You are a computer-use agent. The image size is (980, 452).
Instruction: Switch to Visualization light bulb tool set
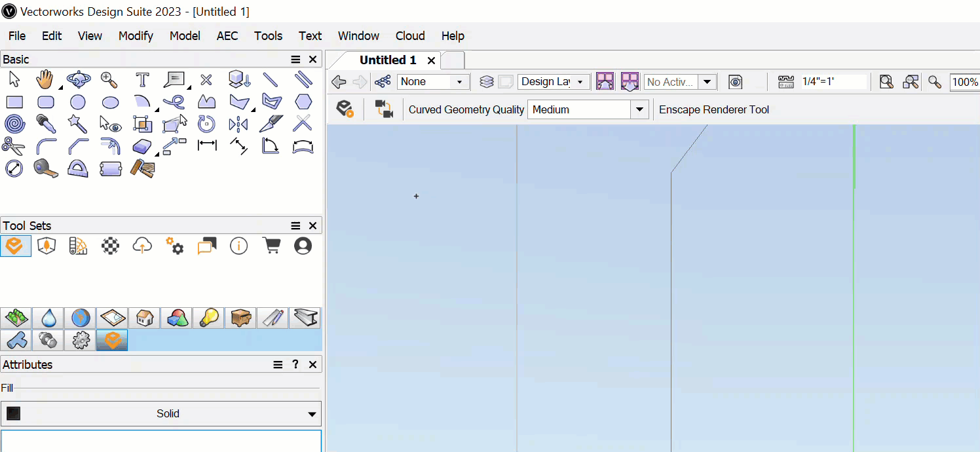[208, 318]
